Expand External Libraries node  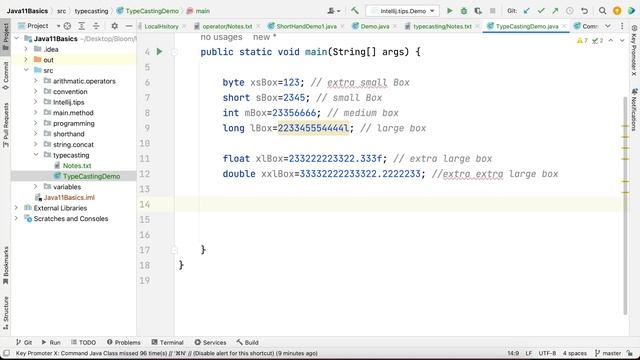tap(16, 208)
